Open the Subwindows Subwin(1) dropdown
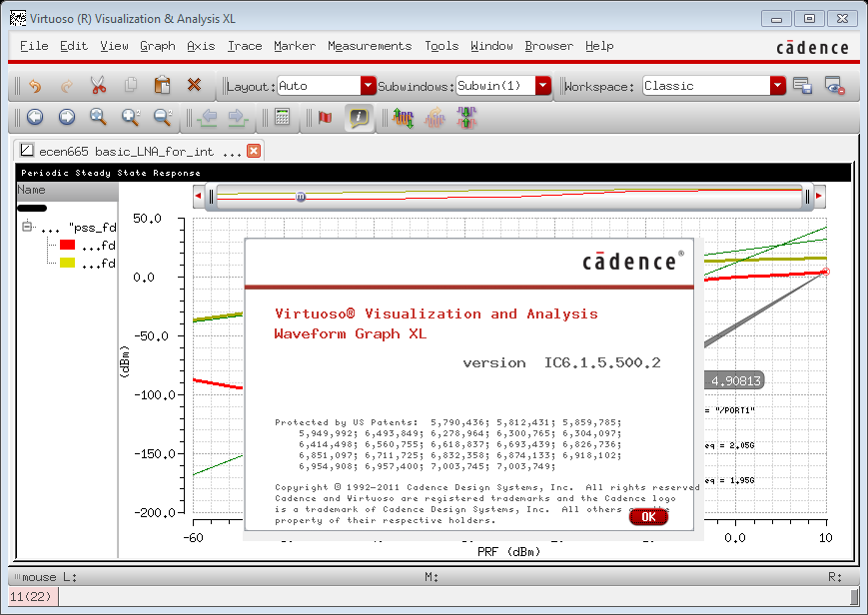This screenshot has height=615, width=868. [543, 86]
